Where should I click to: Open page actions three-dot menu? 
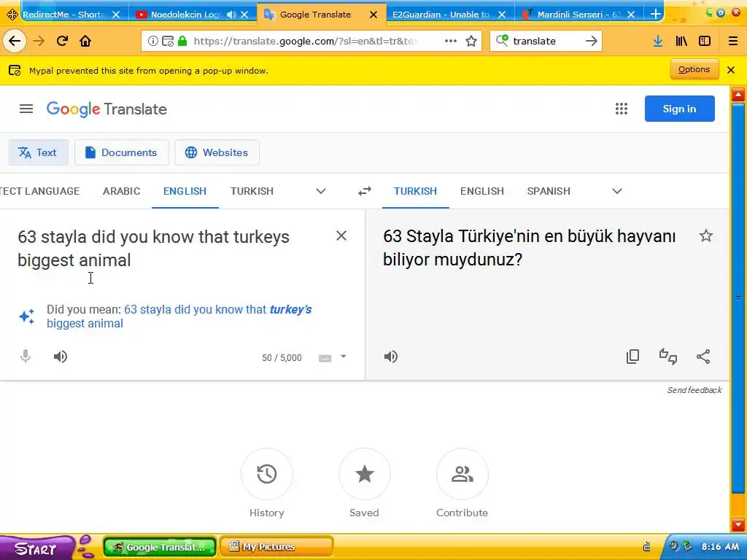pos(451,41)
